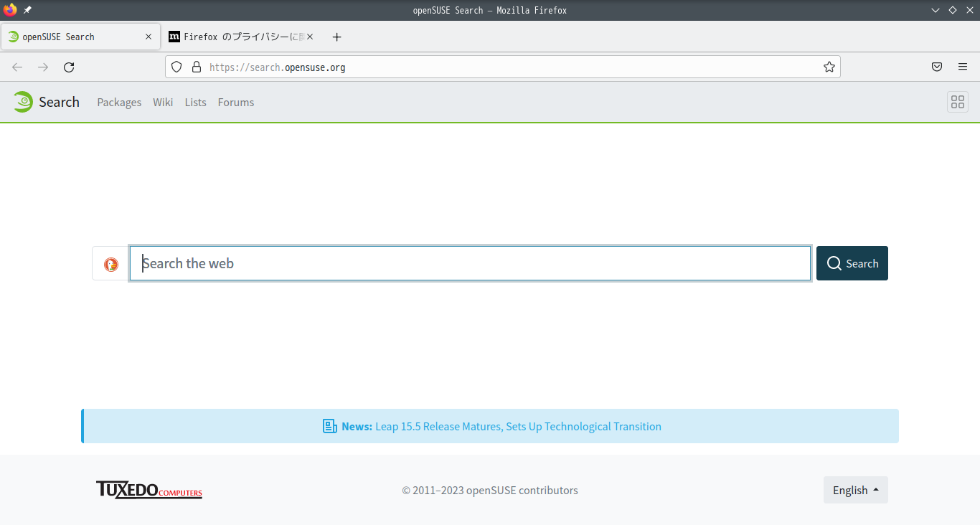Click the copyright openSUSE contributors text
Screen dimensions: 980x525
(490, 491)
